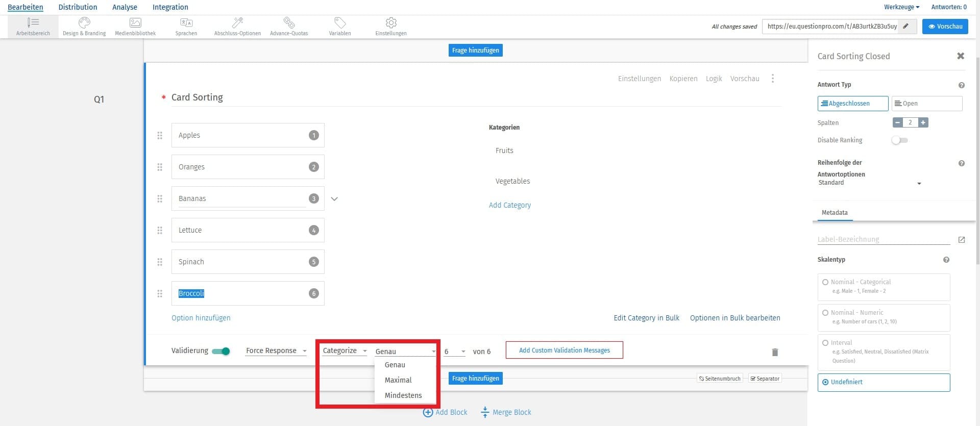Image resolution: width=980 pixels, height=426 pixels.
Task: Increase Spalten with the plus button
Action: [x=923, y=122]
